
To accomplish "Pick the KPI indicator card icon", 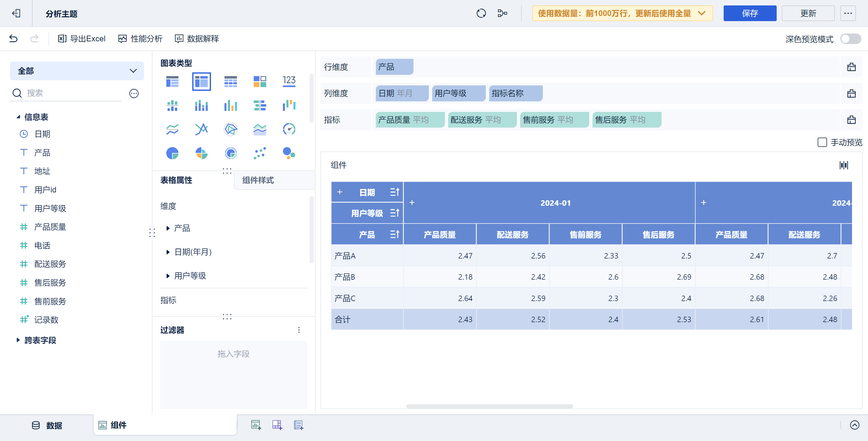I will (289, 81).
